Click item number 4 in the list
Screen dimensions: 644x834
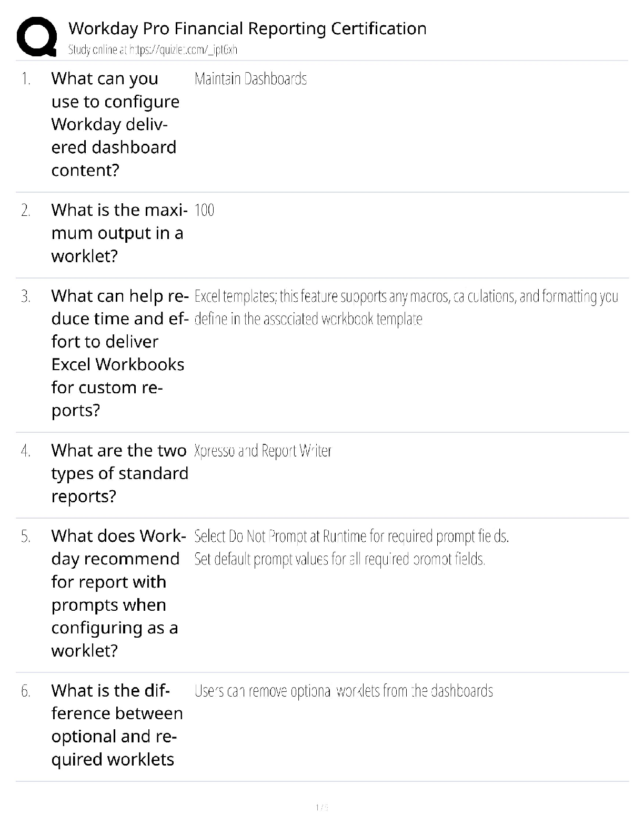click(26, 451)
